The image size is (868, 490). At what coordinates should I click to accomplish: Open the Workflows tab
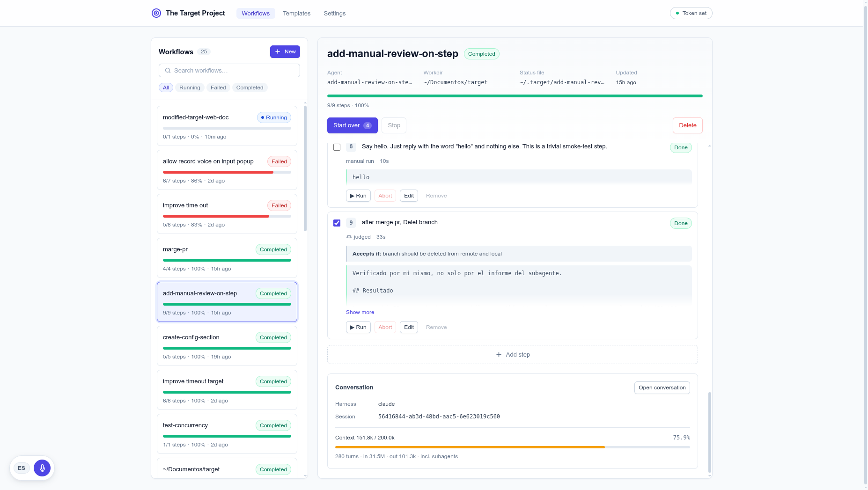[256, 13]
